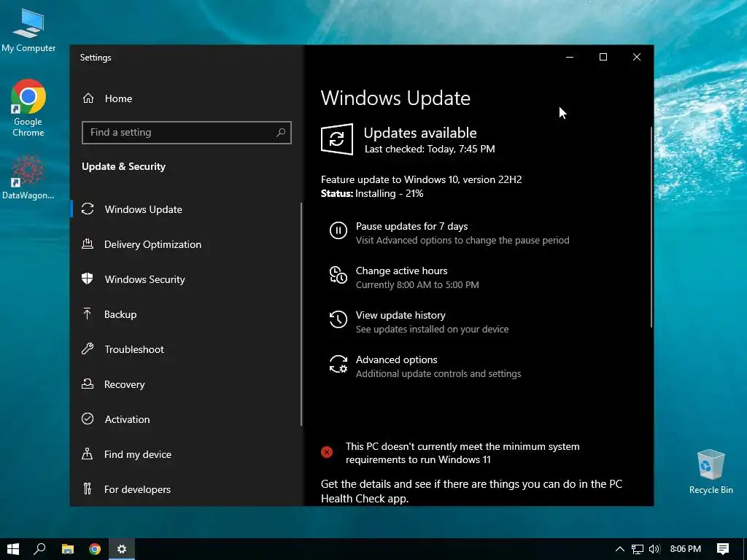Click the Recovery icon in sidebar

point(88,384)
